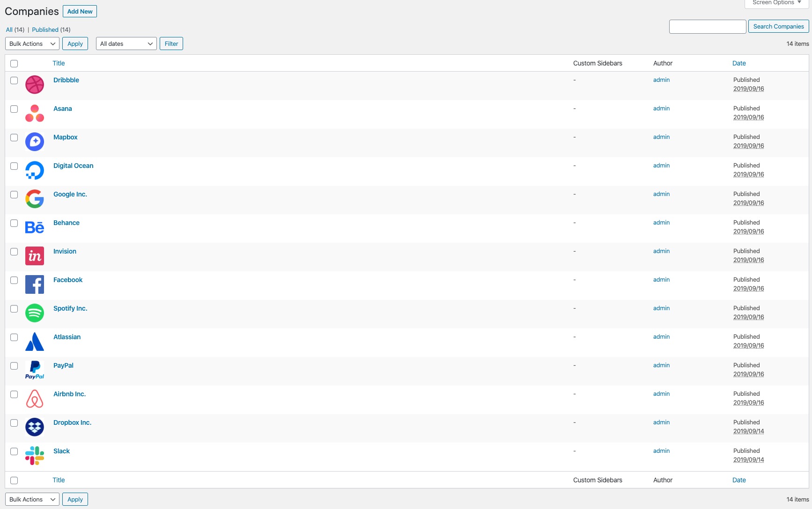Screen dimensions: 812x509
Task: Open the top Bulk Actions dropdown
Action: [x=32, y=44]
